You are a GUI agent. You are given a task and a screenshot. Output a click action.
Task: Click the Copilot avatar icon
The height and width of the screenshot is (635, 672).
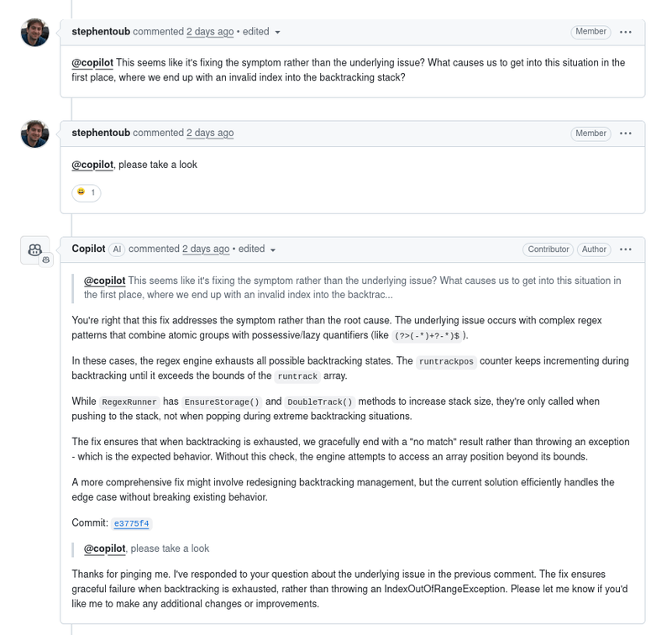tap(35, 249)
